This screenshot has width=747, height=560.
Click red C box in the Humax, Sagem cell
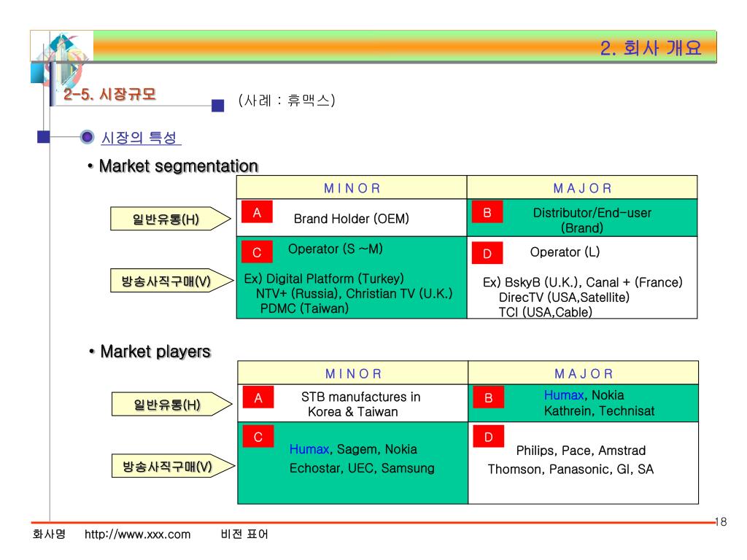click(258, 436)
